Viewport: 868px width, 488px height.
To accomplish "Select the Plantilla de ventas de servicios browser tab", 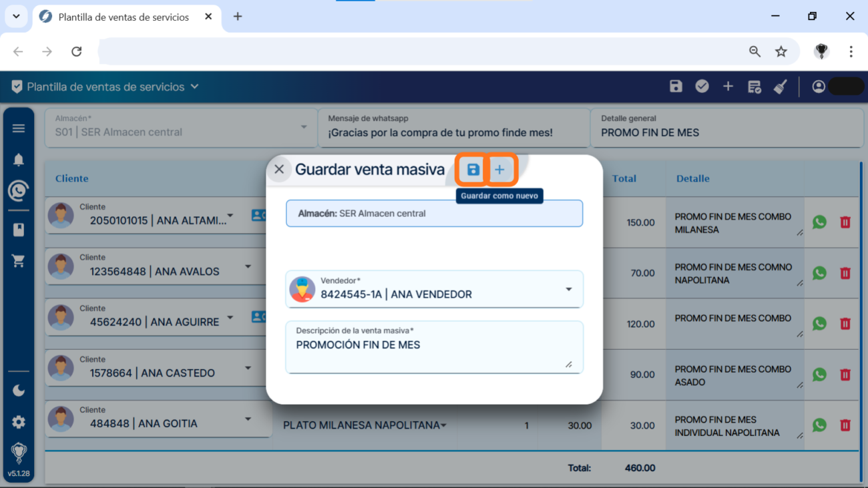I will pos(124,17).
